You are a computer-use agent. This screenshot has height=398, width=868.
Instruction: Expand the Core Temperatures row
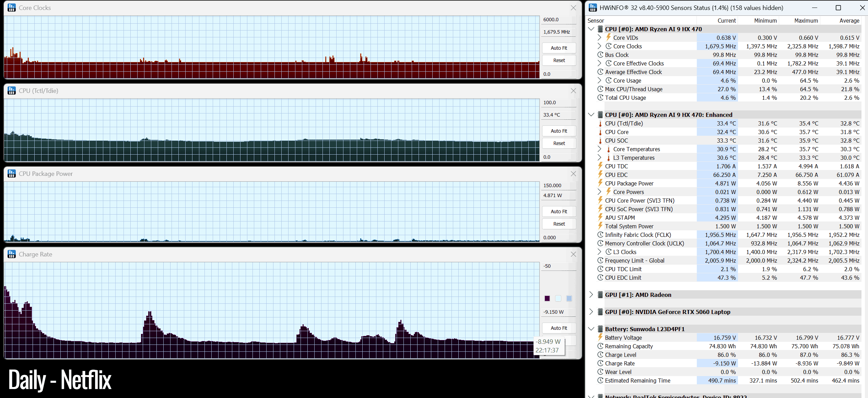599,149
